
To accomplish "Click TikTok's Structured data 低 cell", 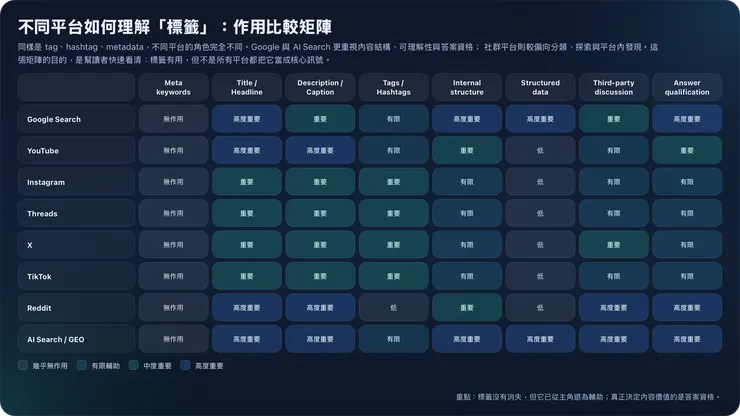I will [540, 276].
